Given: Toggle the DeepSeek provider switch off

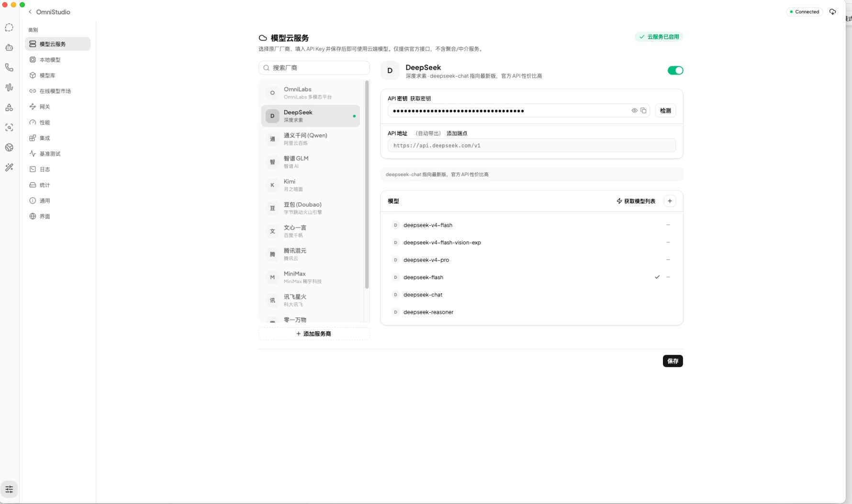Looking at the screenshot, I should 675,71.
